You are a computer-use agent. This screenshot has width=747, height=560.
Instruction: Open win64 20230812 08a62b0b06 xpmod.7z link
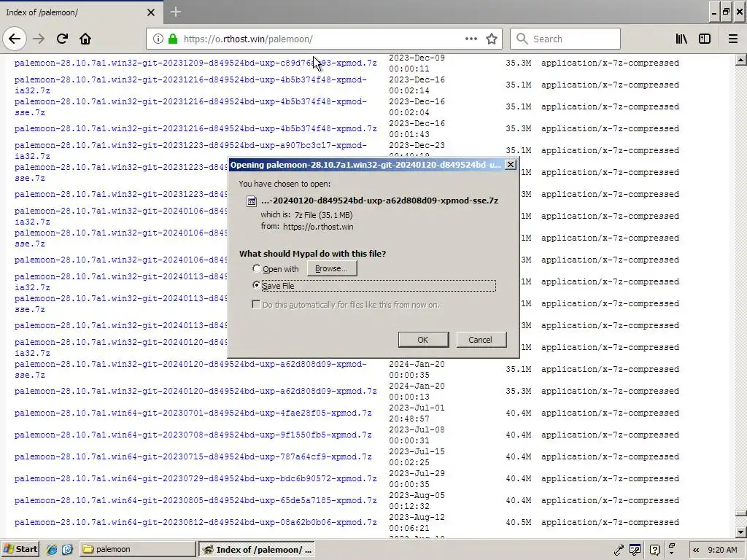click(x=196, y=522)
